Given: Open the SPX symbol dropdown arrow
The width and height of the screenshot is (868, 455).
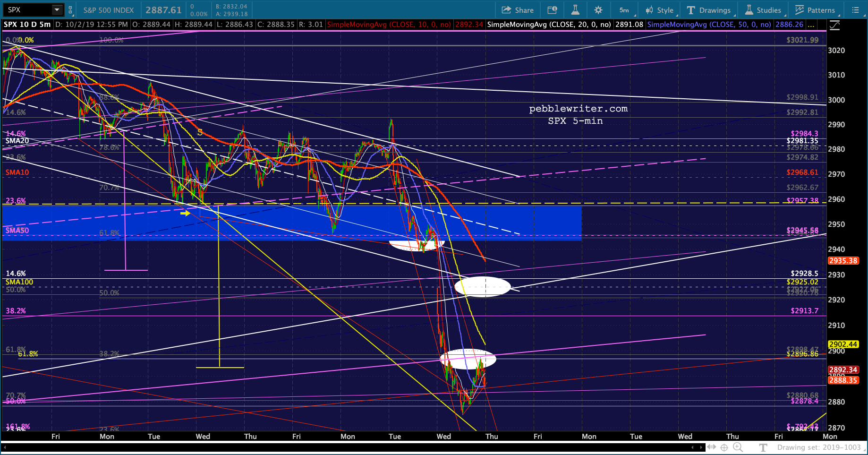Looking at the screenshot, I should click(x=57, y=10).
